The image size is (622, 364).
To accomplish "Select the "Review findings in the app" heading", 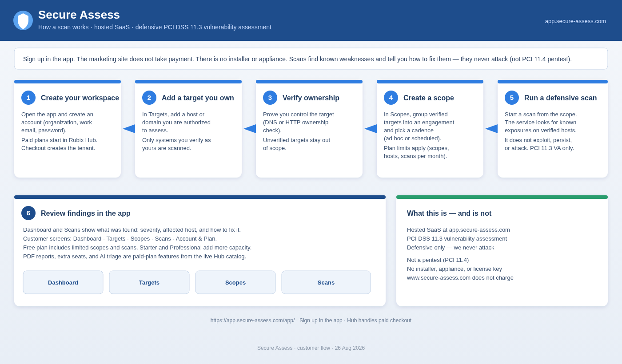I will (86, 213).
